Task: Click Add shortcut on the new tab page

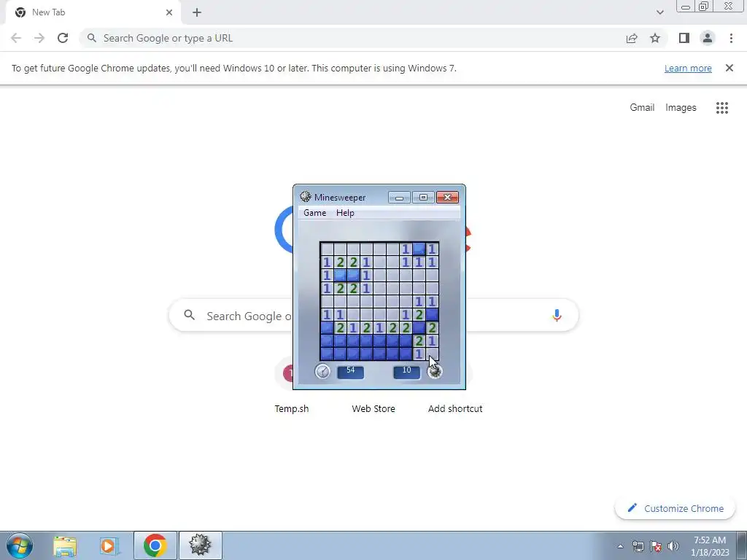Action: pyautogui.click(x=455, y=408)
